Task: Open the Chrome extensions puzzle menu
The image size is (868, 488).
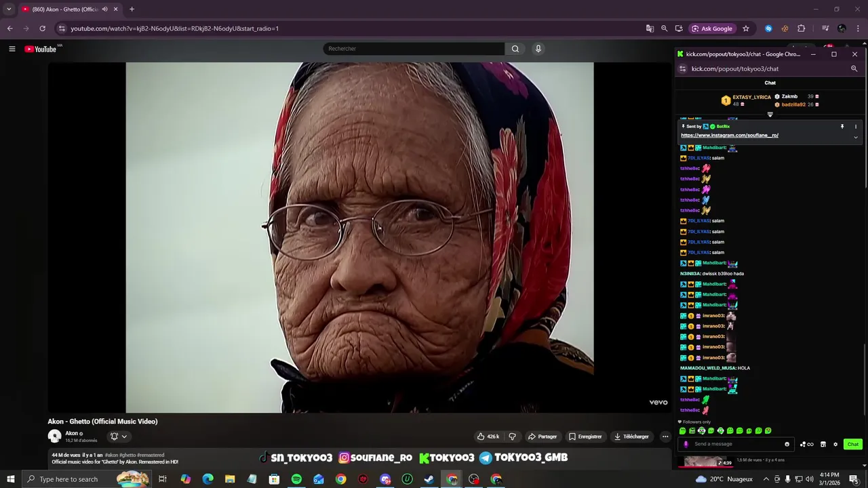Action: [802, 28]
